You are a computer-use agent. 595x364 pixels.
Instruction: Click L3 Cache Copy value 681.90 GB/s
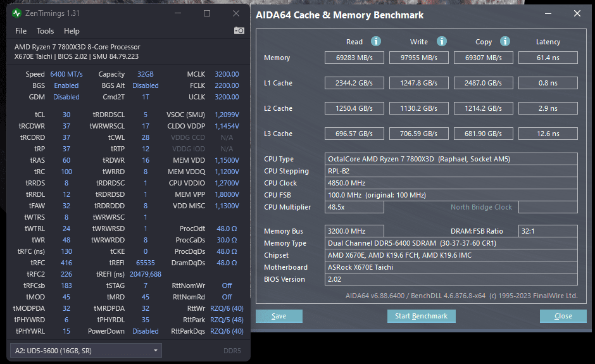coord(484,134)
